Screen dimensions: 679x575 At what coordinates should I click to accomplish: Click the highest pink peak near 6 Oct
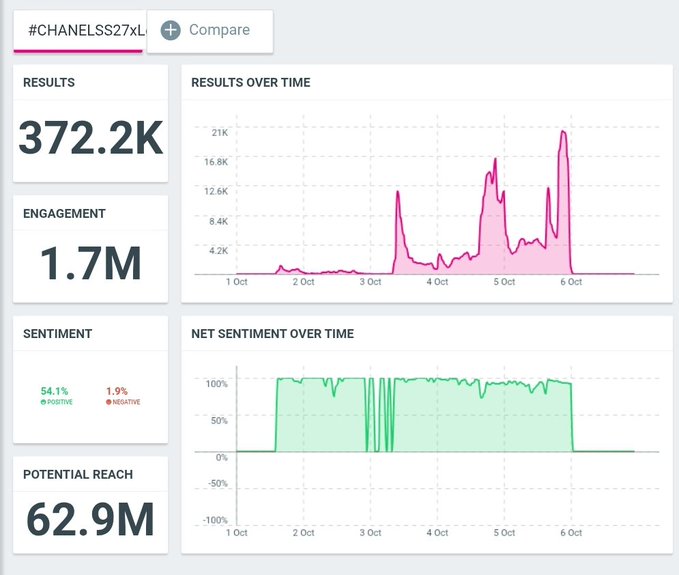tap(563, 131)
